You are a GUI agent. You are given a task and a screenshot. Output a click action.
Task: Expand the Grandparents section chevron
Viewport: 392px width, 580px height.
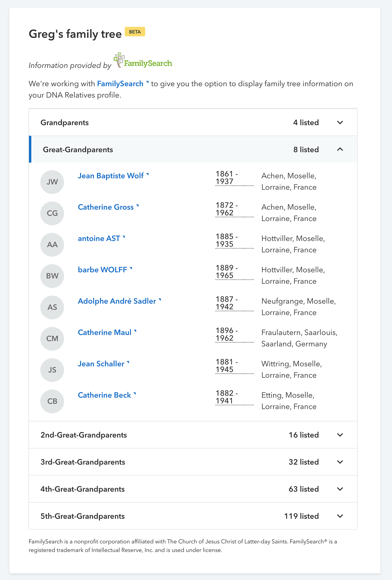[x=340, y=123]
